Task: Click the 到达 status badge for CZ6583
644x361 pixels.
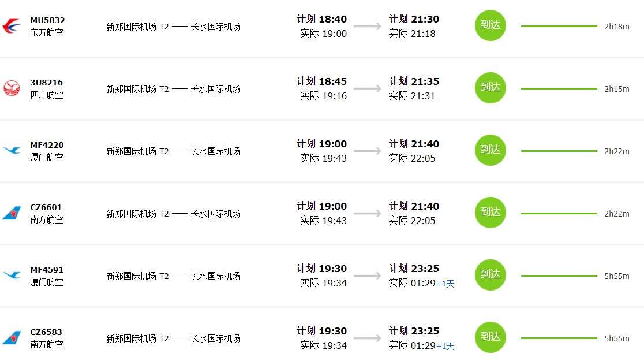Action: point(491,337)
